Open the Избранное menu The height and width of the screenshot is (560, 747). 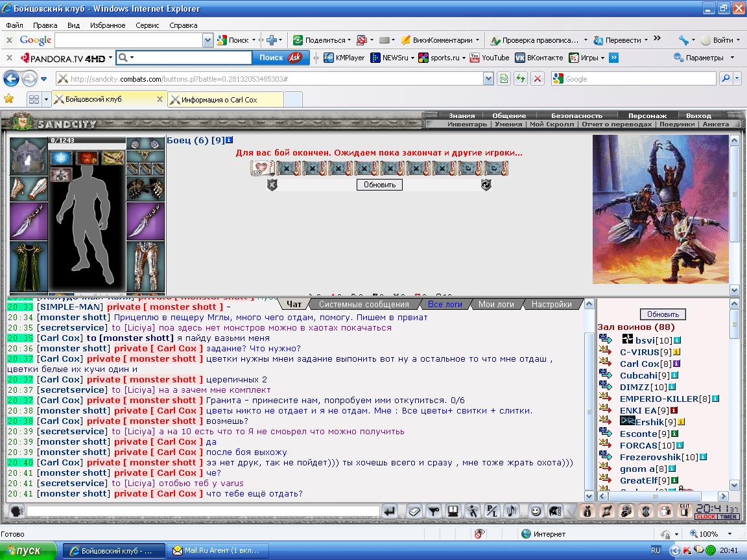pos(108,25)
